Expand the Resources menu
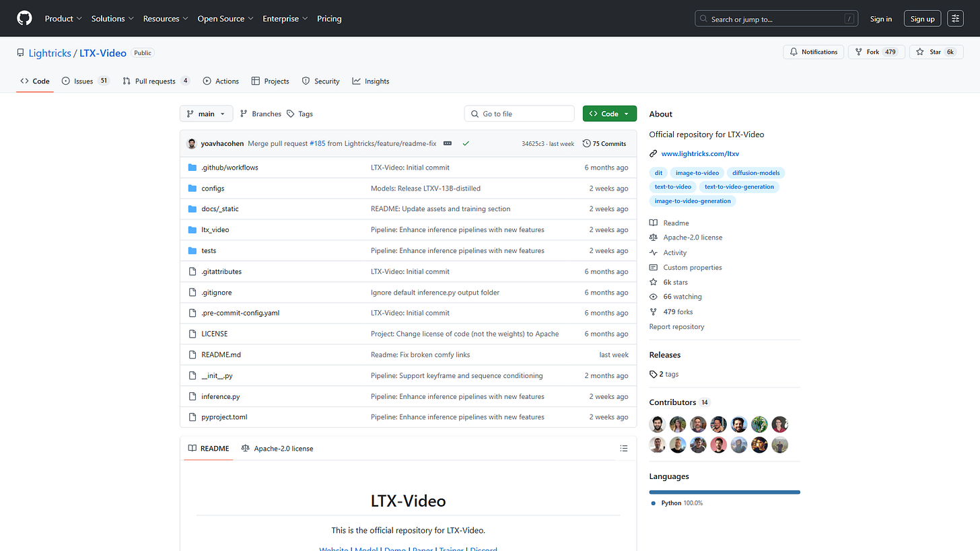Image resolution: width=980 pixels, height=551 pixels. tap(166, 19)
